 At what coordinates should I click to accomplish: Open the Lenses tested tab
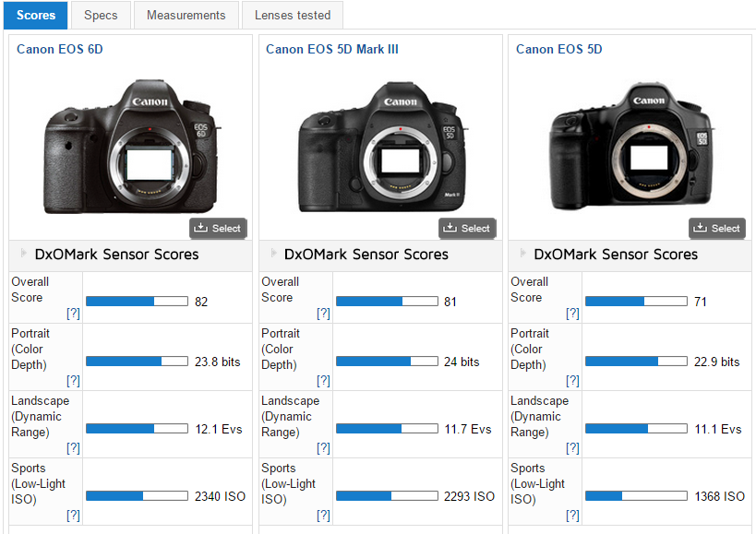point(293,15)
